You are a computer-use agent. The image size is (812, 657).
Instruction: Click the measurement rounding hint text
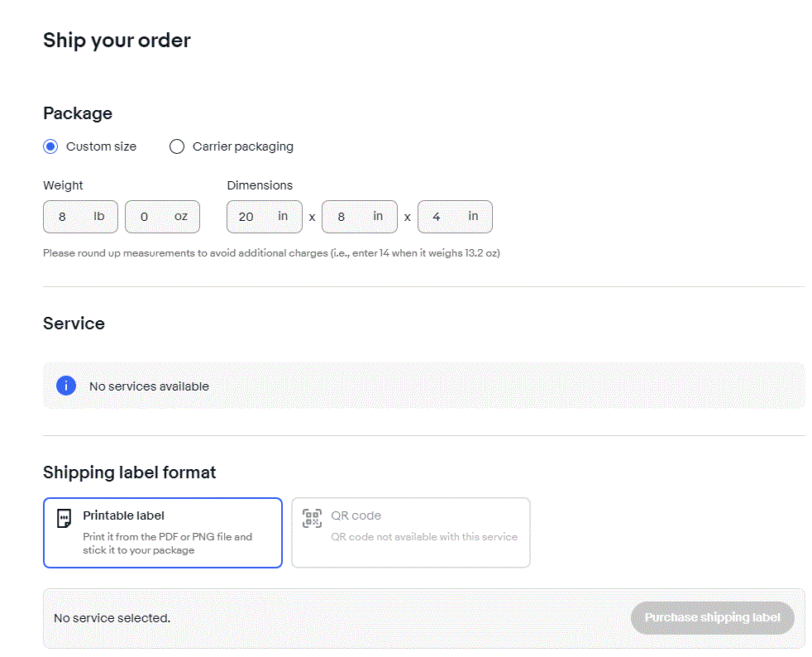point(271,253)
